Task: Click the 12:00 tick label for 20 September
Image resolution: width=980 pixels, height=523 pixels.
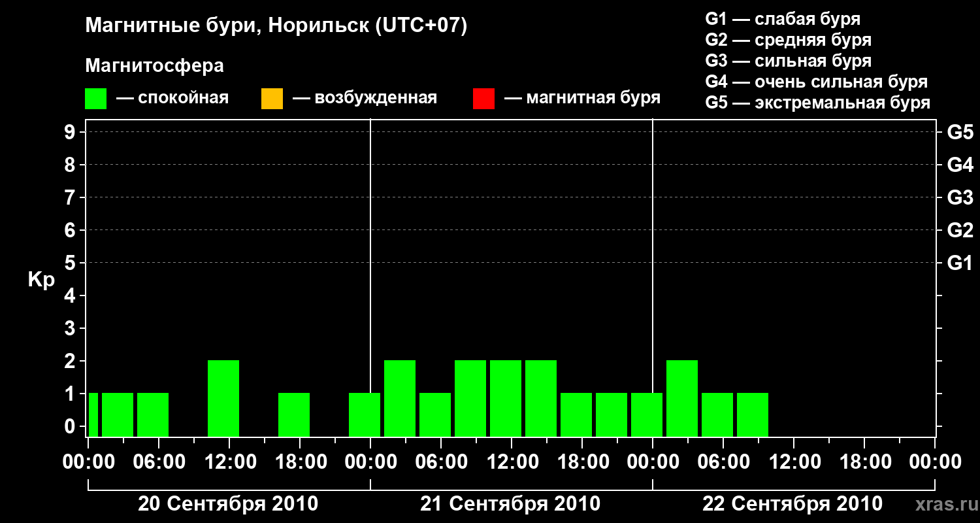Action: (x=229, y=462)
